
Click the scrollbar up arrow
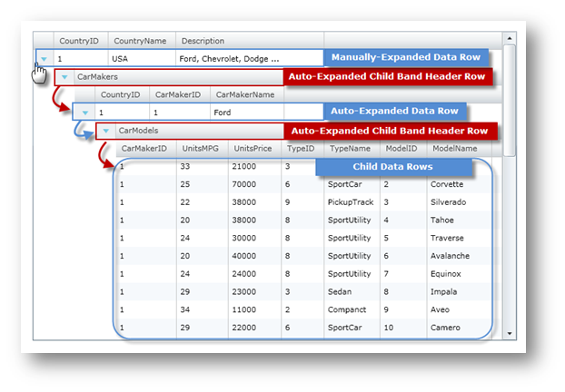click(509, 39)
